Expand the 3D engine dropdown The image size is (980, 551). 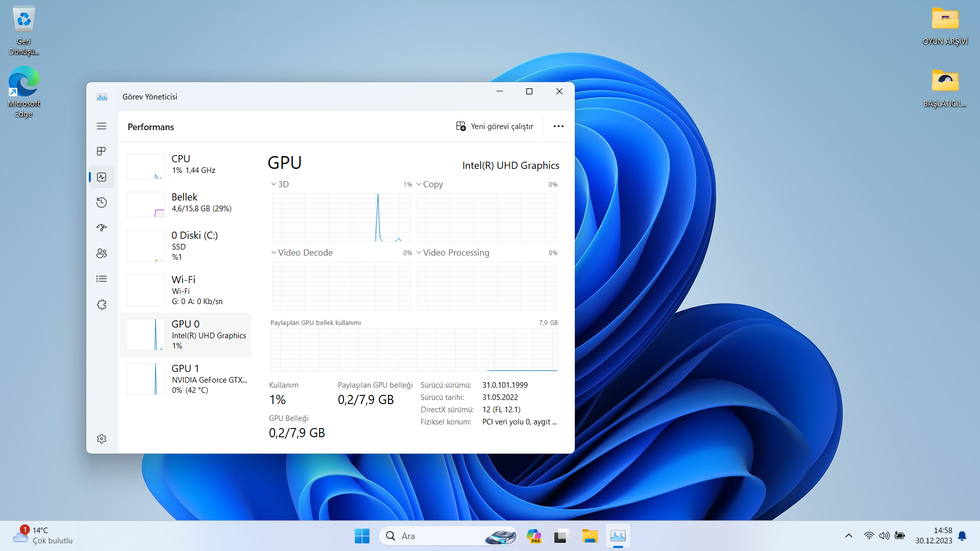[x=280, y=184]
